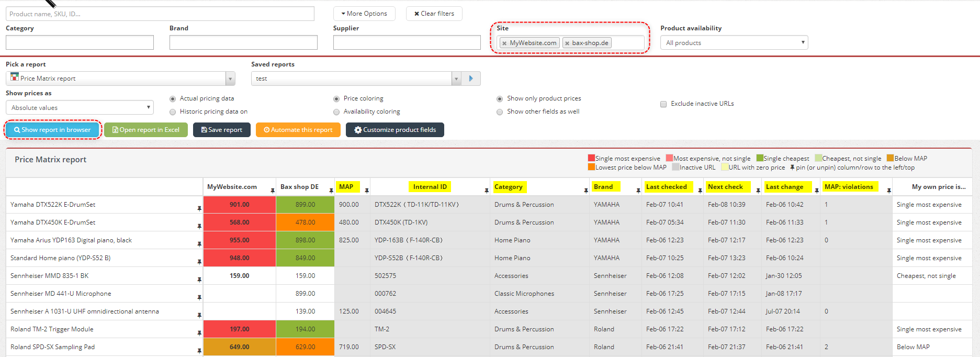Click Show report in browser
The height and width of the screenshot is (357, 980).
pyautogui.click(x=52, y=130)
